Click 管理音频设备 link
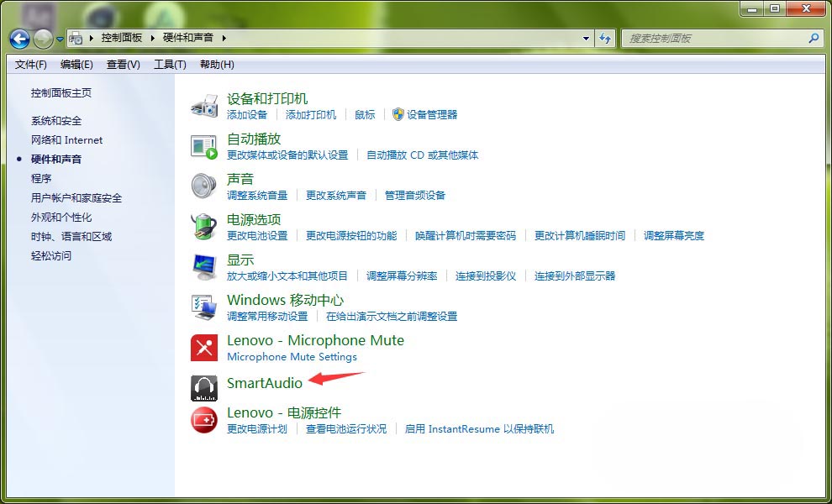Viewport: 832px width, 504px height. click(415, 195)
